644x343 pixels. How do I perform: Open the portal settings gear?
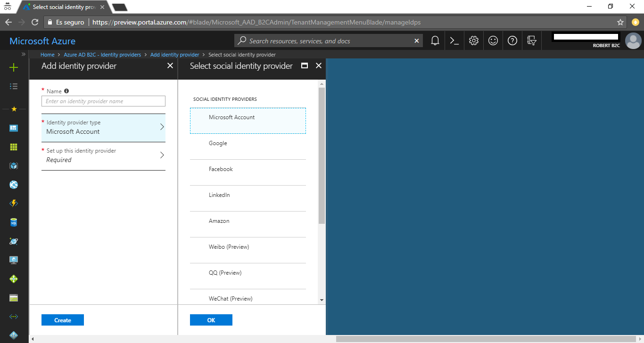click(x=473, y=41)
